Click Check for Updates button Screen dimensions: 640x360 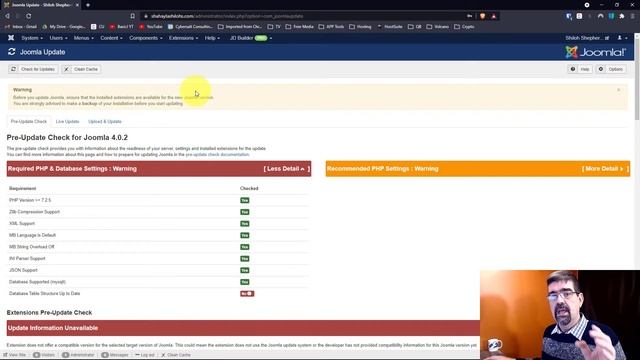coord(33,69)
